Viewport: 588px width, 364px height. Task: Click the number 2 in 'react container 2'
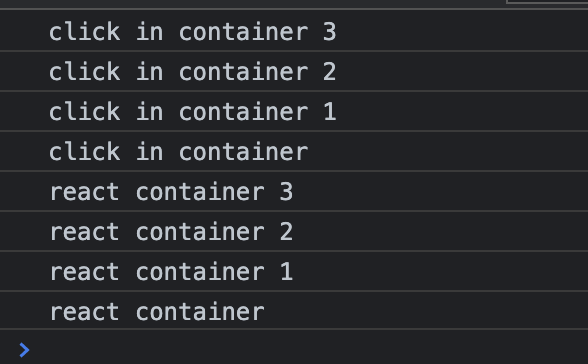coord(286,232)
